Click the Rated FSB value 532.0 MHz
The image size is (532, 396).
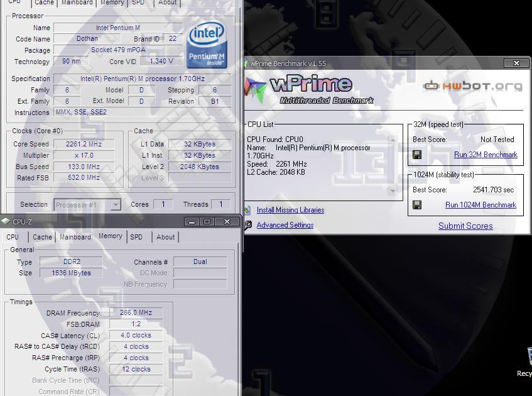[84, 177]
